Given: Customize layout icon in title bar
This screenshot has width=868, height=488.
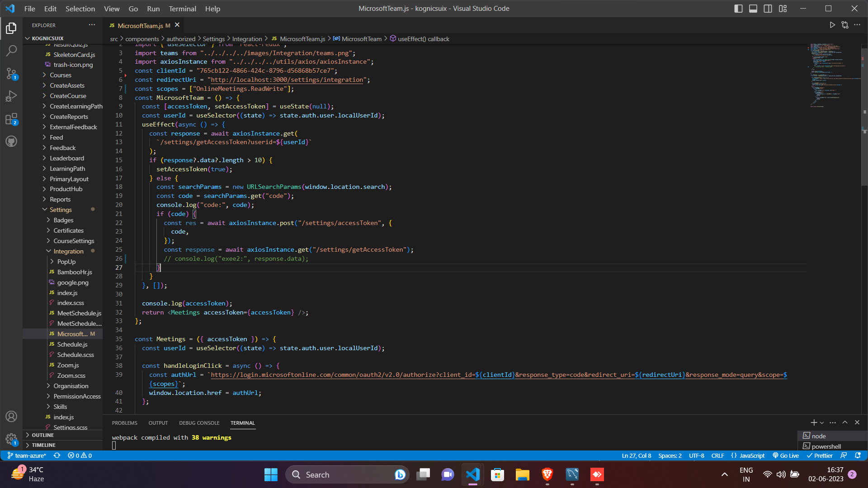Looking at the screenshot, I should (x=783, y=9).
